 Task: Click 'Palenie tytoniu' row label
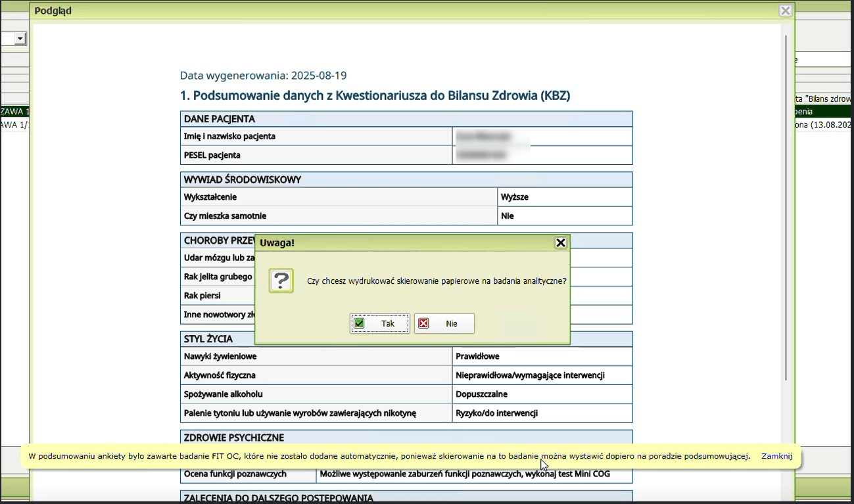coord(300,413)
